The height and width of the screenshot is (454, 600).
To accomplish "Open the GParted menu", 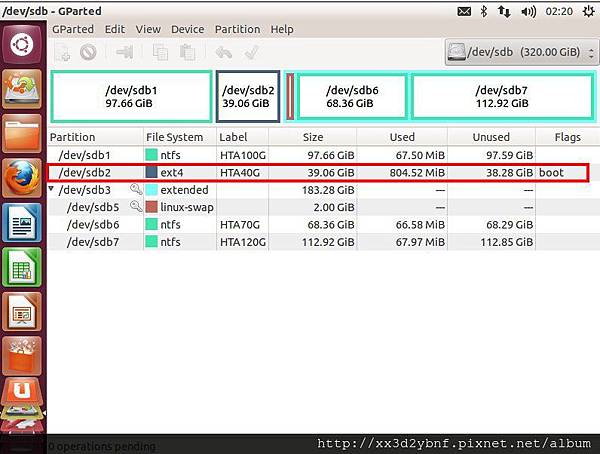I will click(x=73, y=29).
